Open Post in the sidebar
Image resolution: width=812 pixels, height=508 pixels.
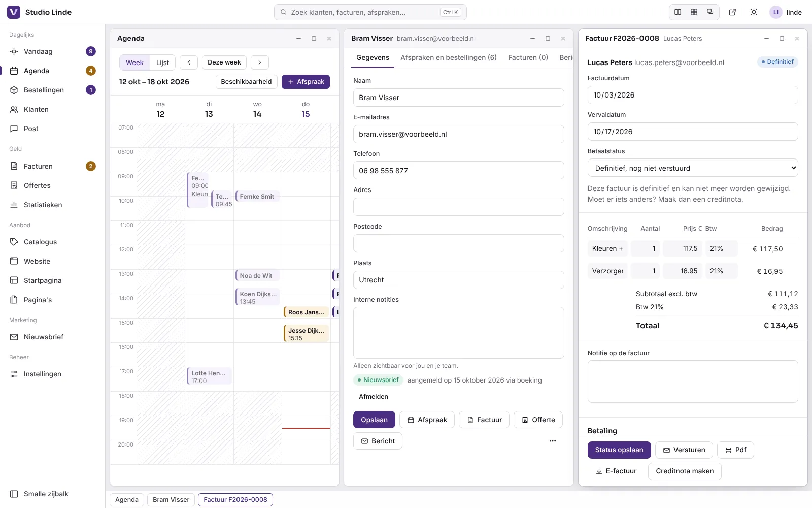click(52, 129)
